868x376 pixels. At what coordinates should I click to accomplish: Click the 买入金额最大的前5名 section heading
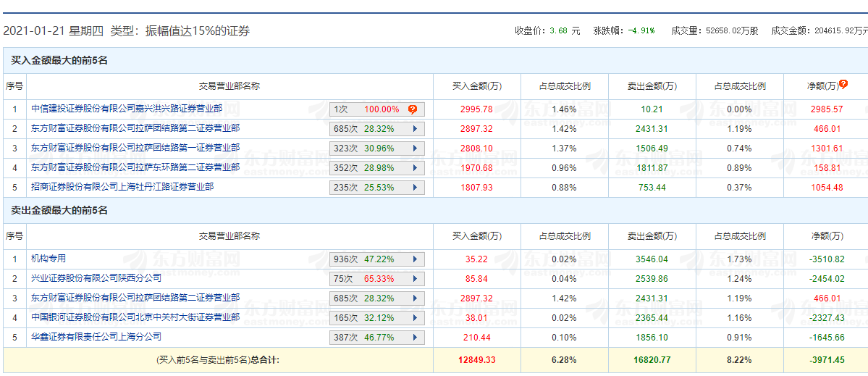point(59,61)
